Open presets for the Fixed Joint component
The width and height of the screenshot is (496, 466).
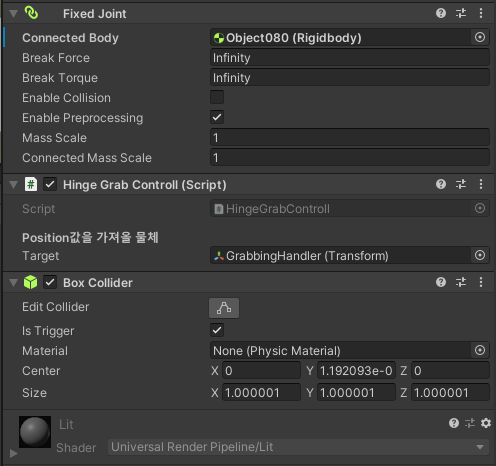461,13
